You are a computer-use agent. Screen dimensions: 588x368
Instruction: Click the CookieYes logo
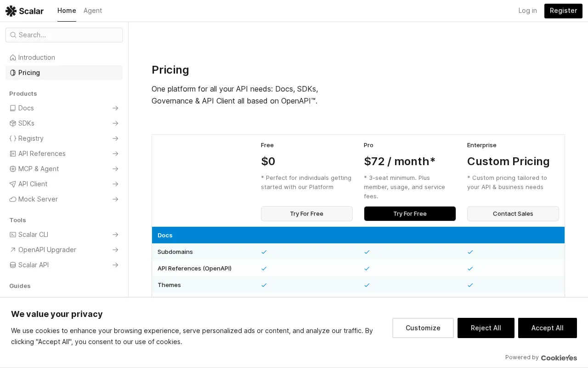click(559, 357)
